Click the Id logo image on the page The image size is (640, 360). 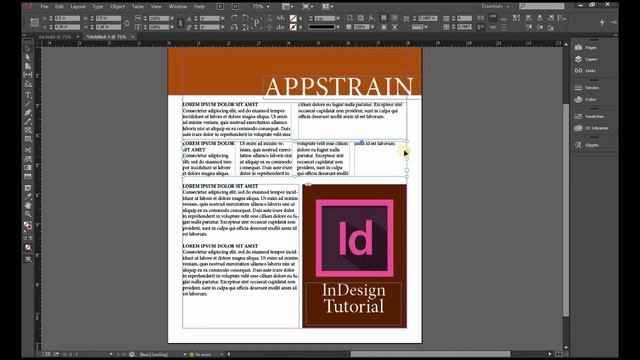point(354,238)
